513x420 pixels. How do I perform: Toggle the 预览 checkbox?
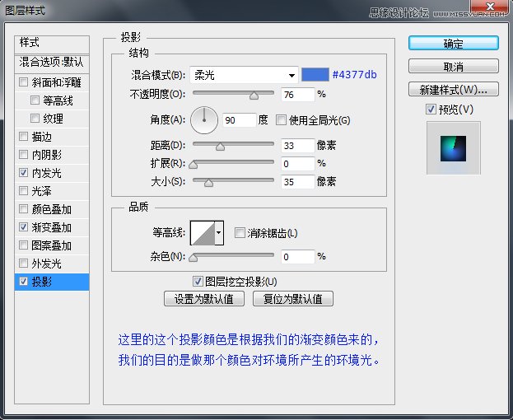431,110
